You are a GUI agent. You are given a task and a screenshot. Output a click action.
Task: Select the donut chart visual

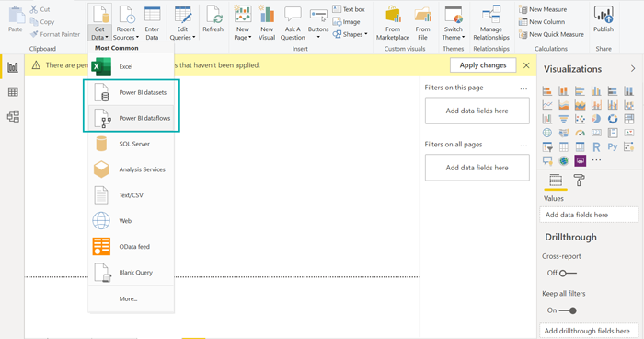(x=613, y=119)
